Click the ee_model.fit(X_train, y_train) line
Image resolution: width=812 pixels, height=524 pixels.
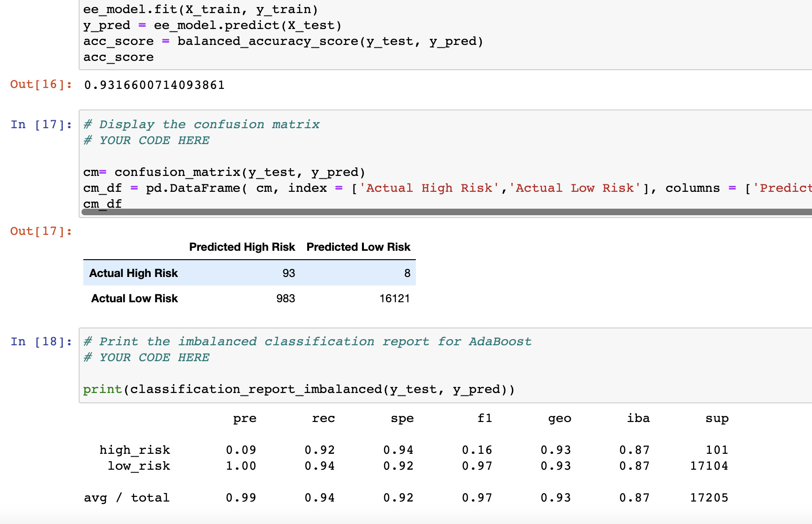click(201, 9)
